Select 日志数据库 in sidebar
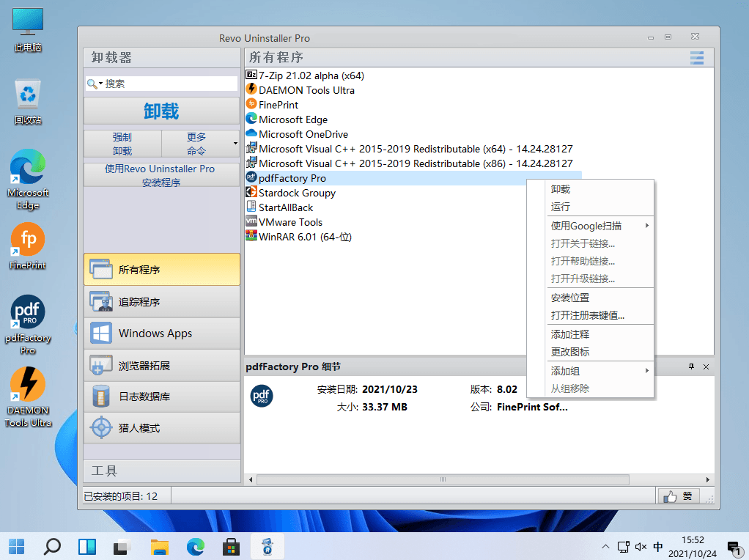749x560 pixels. (161, 397)
